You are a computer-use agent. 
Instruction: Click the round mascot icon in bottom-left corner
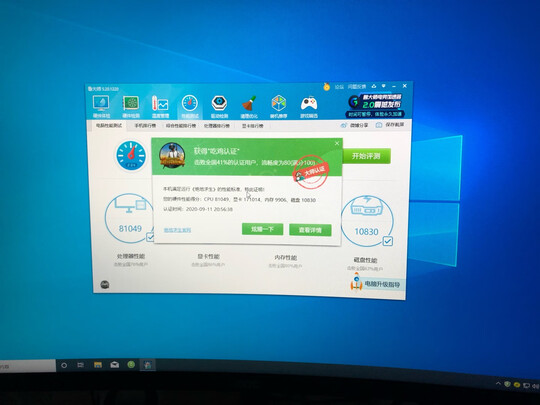105,284
